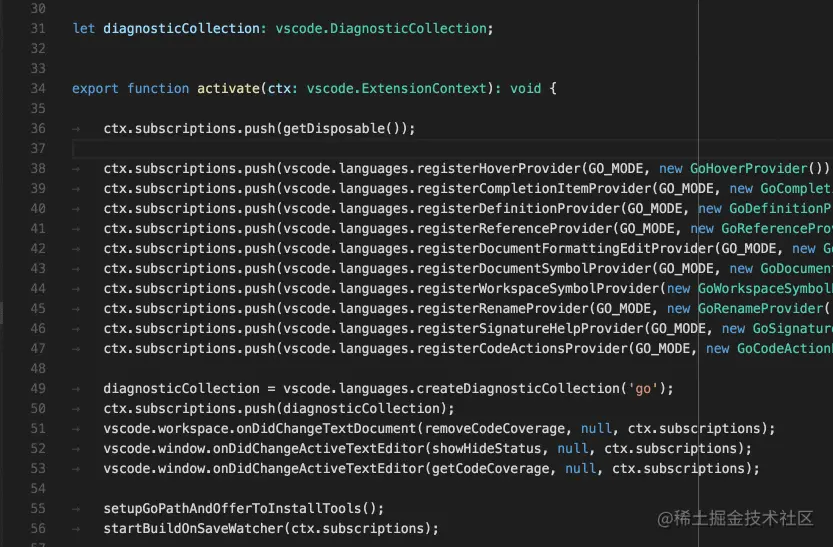Click GO_MODE constant on line 38
This screenshot has height=547, width=833.
(616, 168)
